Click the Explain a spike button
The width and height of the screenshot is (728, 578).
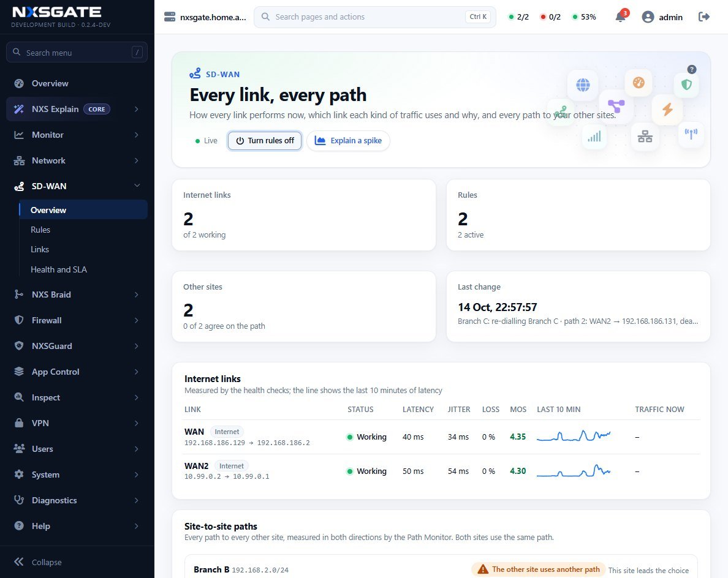(x=348, y=141)
